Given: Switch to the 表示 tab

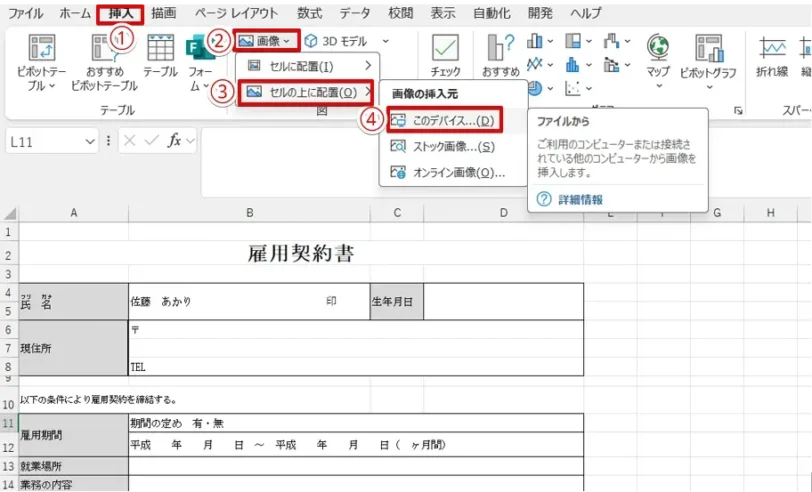Looking at the screenshot, I should click(443, 13).
